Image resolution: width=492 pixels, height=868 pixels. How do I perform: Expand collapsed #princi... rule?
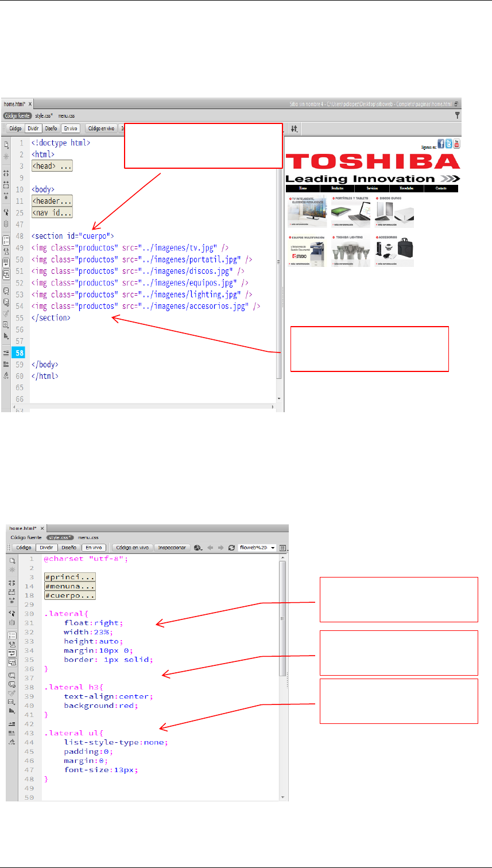(x=69, y=577)
